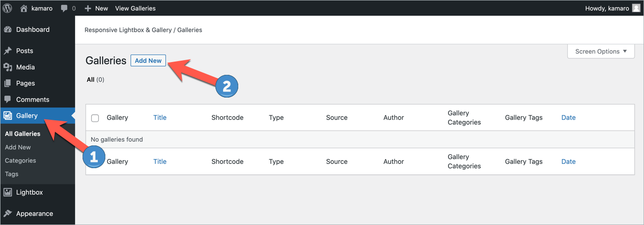Tick the select-all checkbox in table header
This screenshot has height=225, width=644.
pyautogui.click(x=95, y=118)
